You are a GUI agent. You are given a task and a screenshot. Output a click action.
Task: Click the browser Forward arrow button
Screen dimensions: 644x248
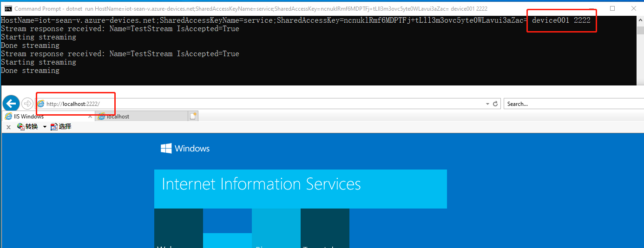[x=27, y=103]
